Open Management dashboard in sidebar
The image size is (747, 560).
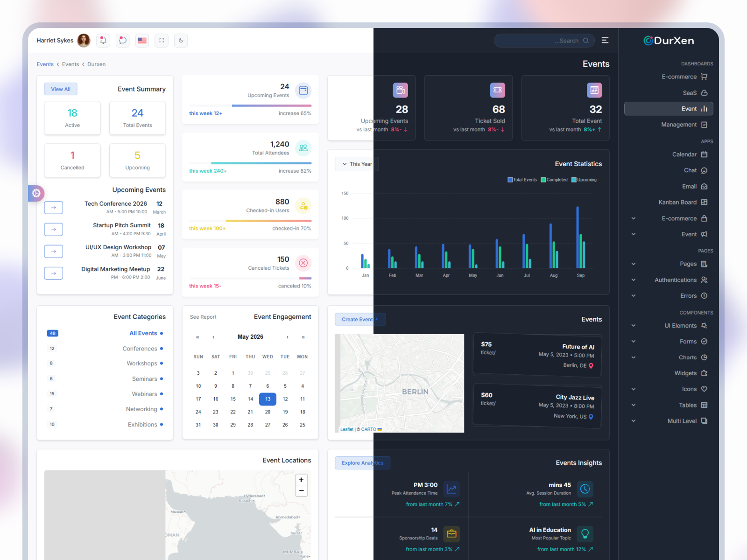click(x=669, y=125)
